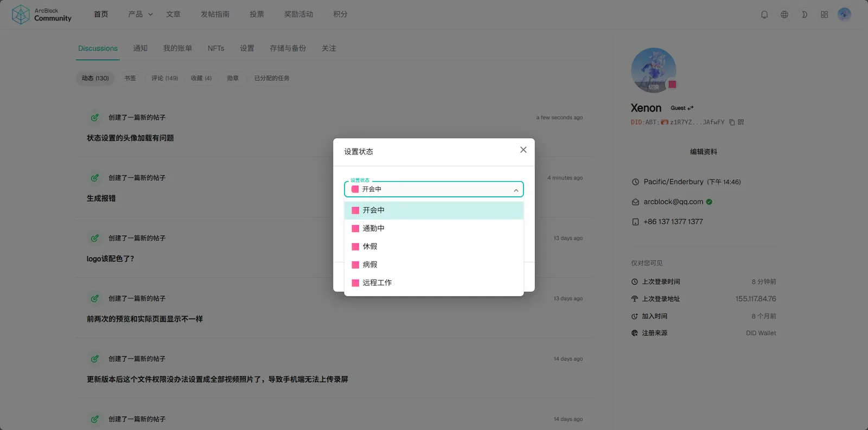Image resolution: width=868 pixels, height=430 pixels.
Task: Select the 通勤中 status option
Action: [434, 228]
